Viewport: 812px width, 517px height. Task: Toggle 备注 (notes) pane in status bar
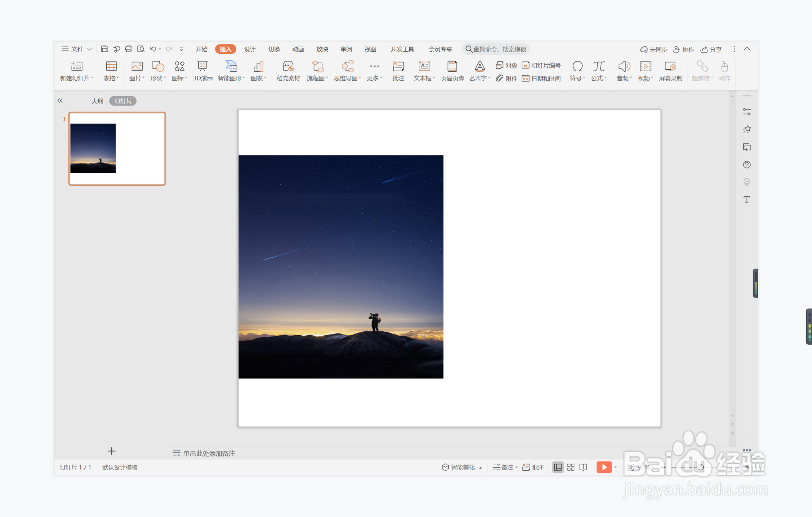pyautogui.click(x=504, y=467)
